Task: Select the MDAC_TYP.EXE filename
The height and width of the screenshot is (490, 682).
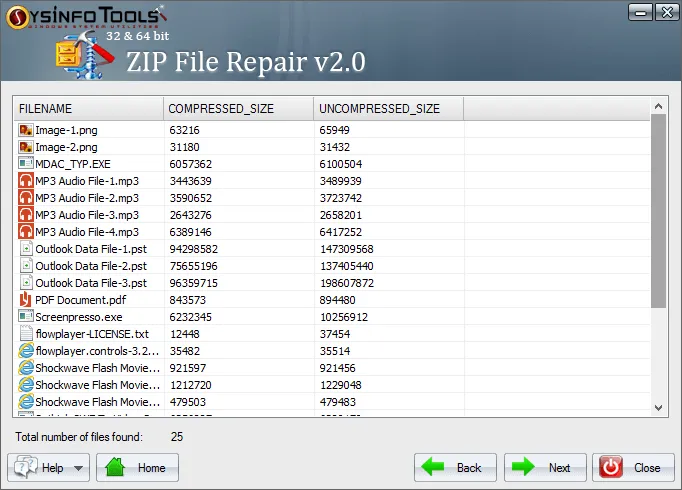Action: (73, 164)
